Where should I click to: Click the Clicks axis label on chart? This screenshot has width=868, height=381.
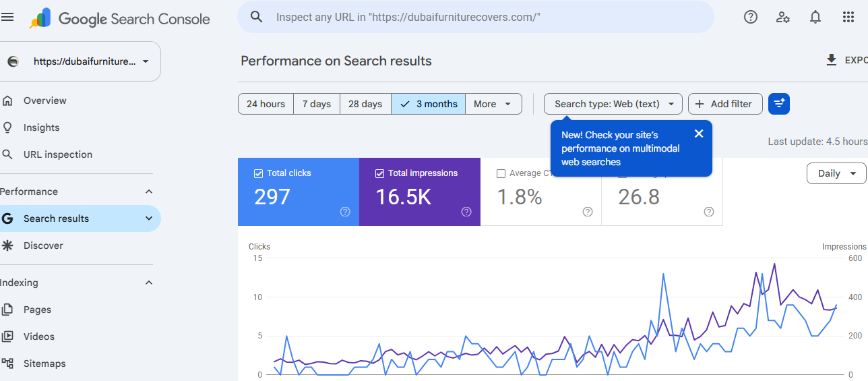click(x=259, y=247)
